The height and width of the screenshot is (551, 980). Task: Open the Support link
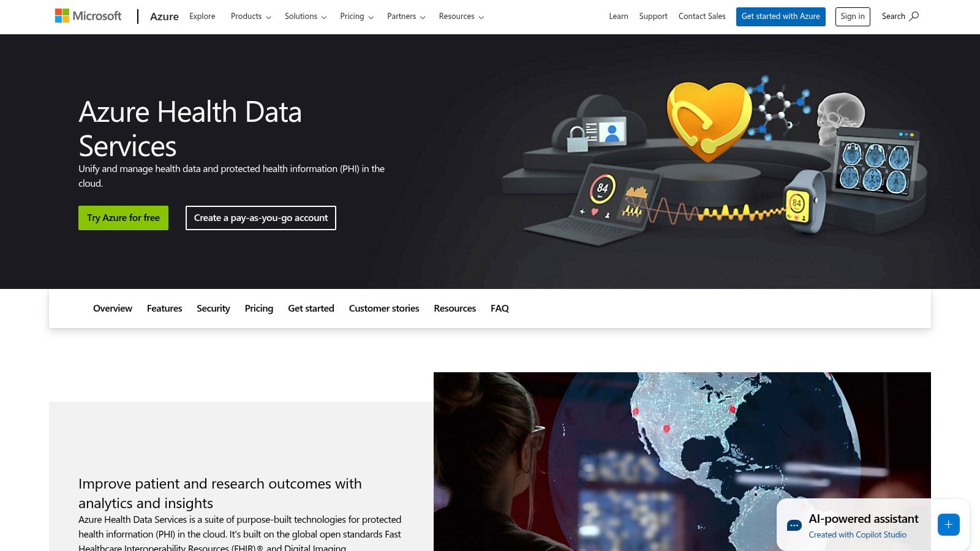click(653, 17)
